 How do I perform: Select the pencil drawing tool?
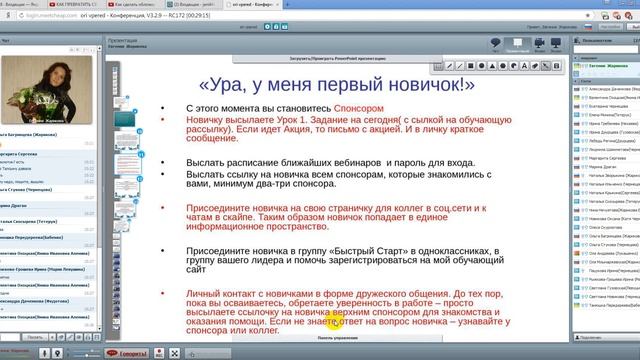(449, 66)
